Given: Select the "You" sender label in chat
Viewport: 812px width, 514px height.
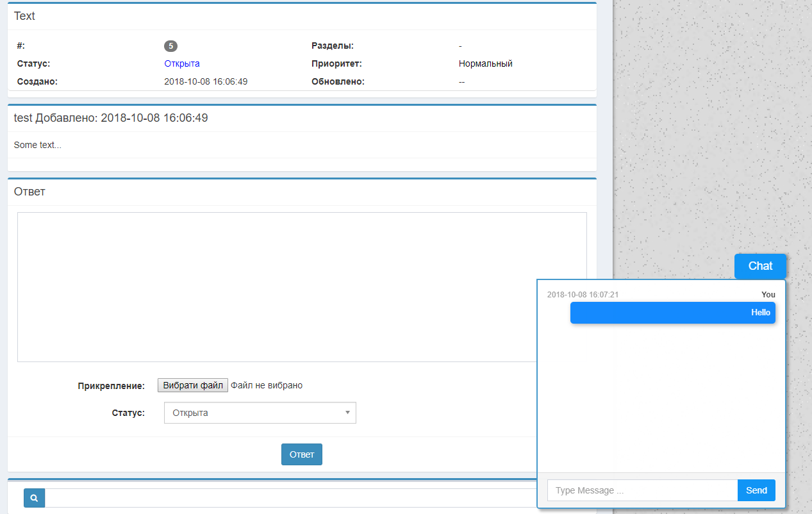Looking at the screenshot, I should (x=768, y=295).
